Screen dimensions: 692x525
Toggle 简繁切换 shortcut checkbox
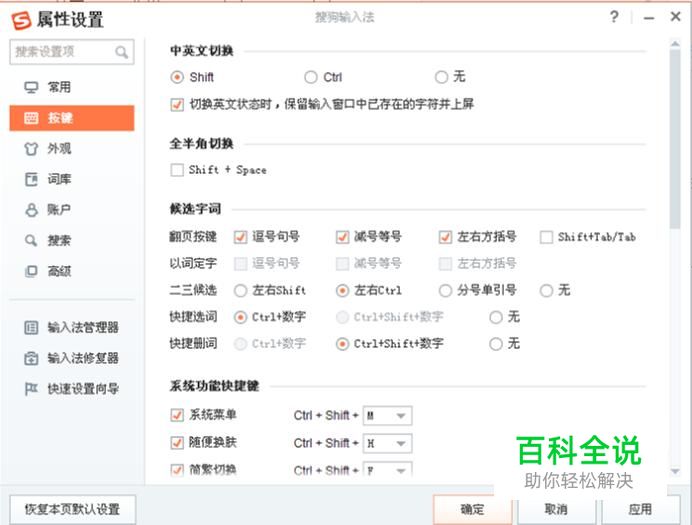[x=177, y=470]
